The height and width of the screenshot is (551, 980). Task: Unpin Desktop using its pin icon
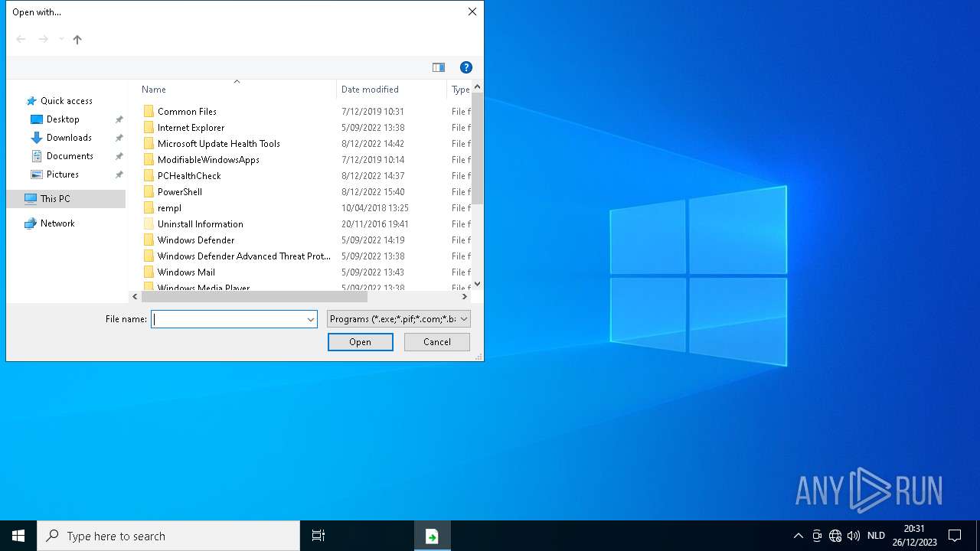pos(119,119)
